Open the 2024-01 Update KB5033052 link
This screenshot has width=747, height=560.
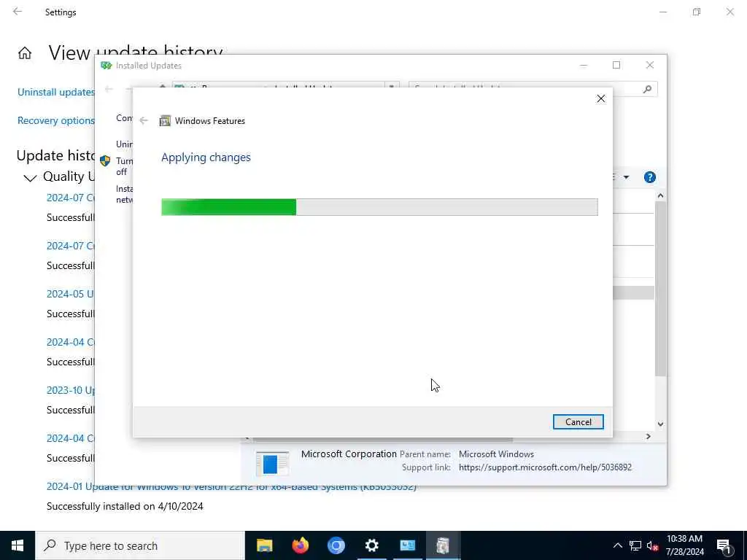231,486
